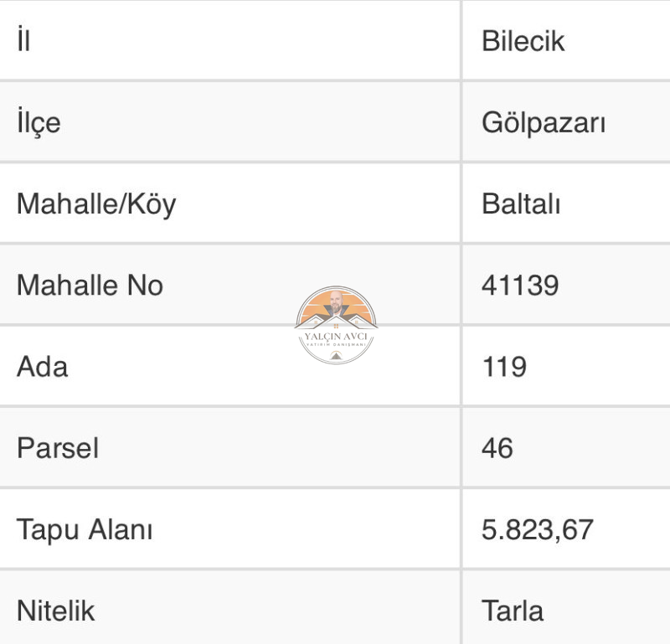Select the Ada value 119

(x=504, y=367)
